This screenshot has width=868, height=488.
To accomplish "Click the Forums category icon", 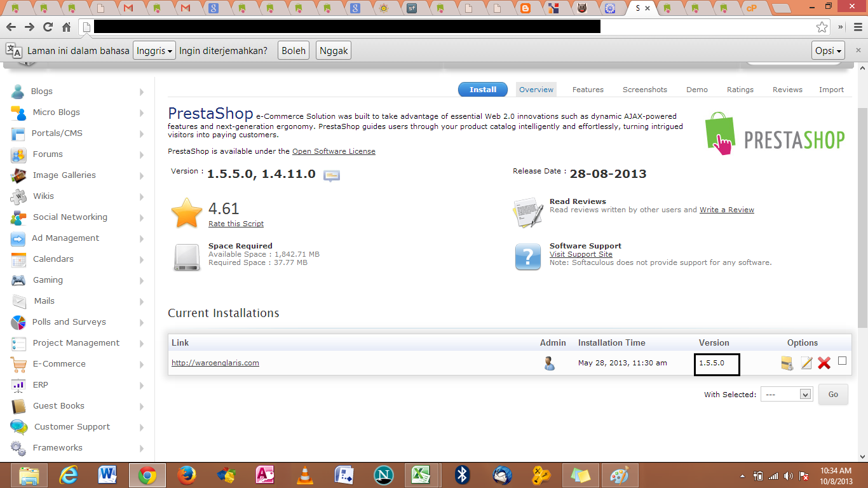I will point(18,154).
